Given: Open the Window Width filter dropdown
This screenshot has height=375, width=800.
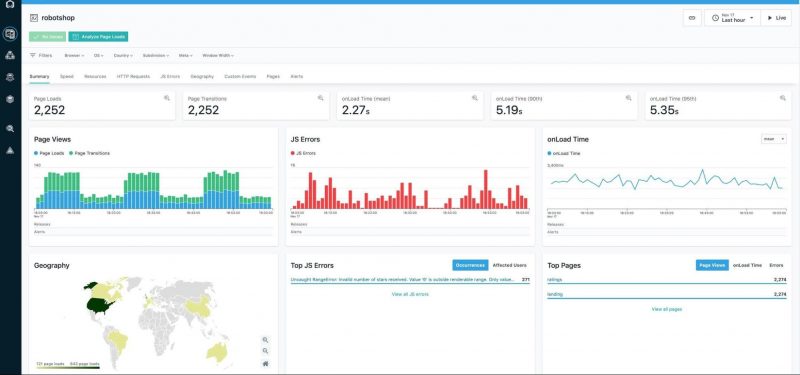Looking at the screenshot, I should [218, 55].
